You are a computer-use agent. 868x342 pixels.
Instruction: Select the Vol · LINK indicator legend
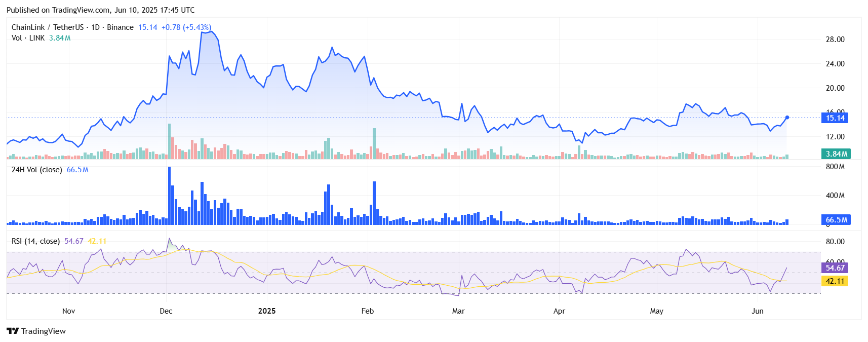pos(28,38)
